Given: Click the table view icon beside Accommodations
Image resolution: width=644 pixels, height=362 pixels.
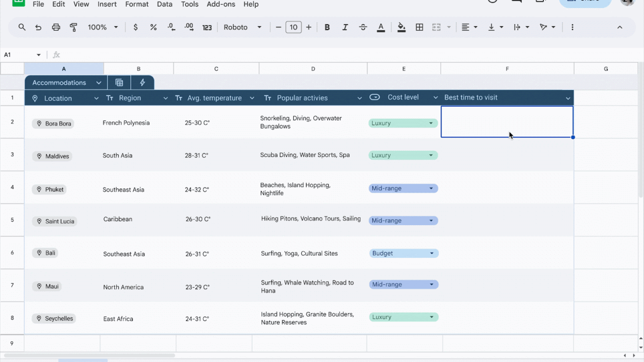Looking at the screenshot, I should pyautogui.click(x=119, y=83).
